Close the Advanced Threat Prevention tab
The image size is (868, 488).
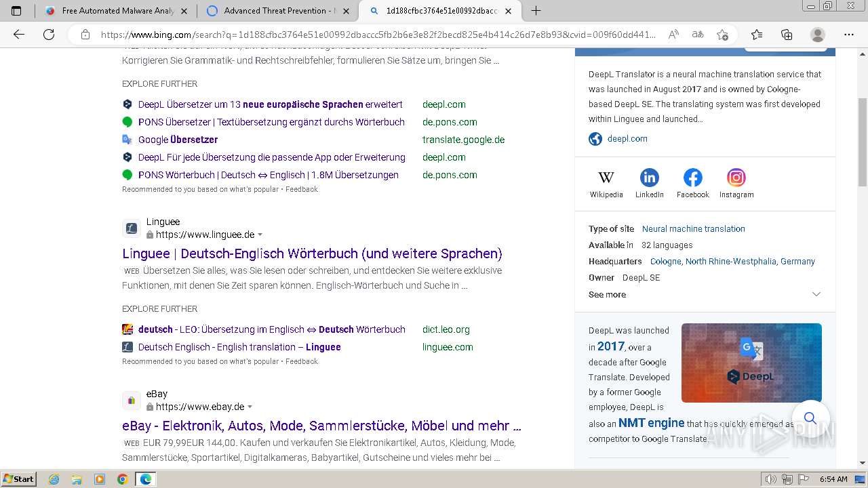tap(346, 11)
